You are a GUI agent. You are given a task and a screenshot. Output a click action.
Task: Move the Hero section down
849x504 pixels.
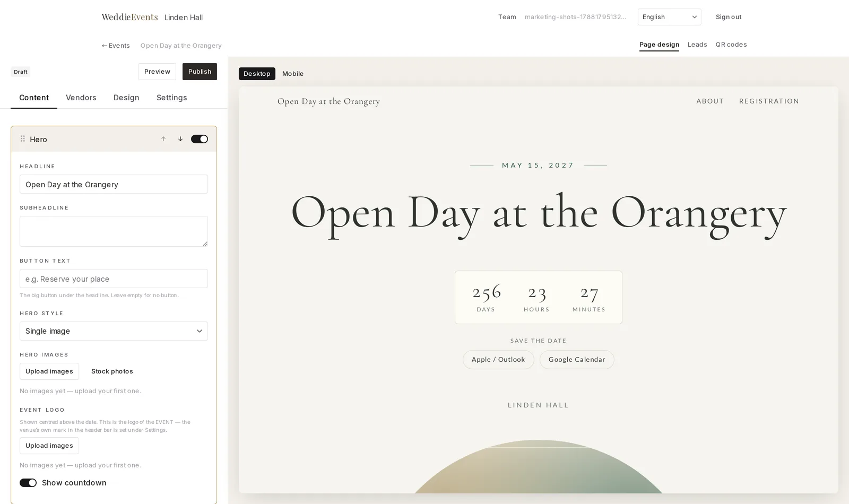(x=180, y=139)
